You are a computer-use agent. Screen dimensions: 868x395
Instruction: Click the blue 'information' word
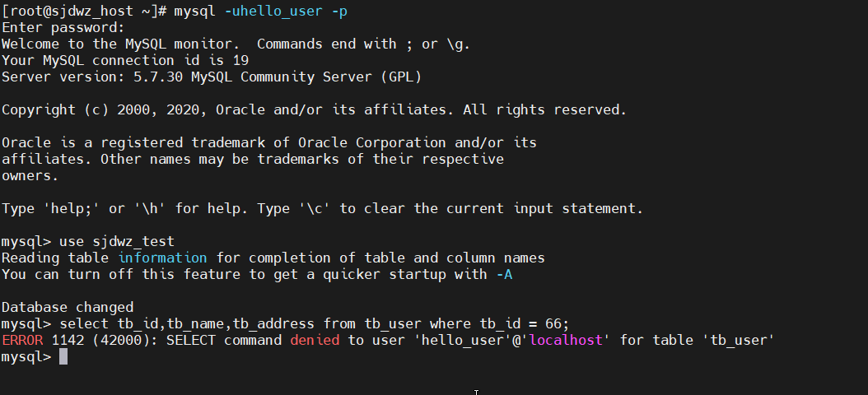click(x=162, y=258)
